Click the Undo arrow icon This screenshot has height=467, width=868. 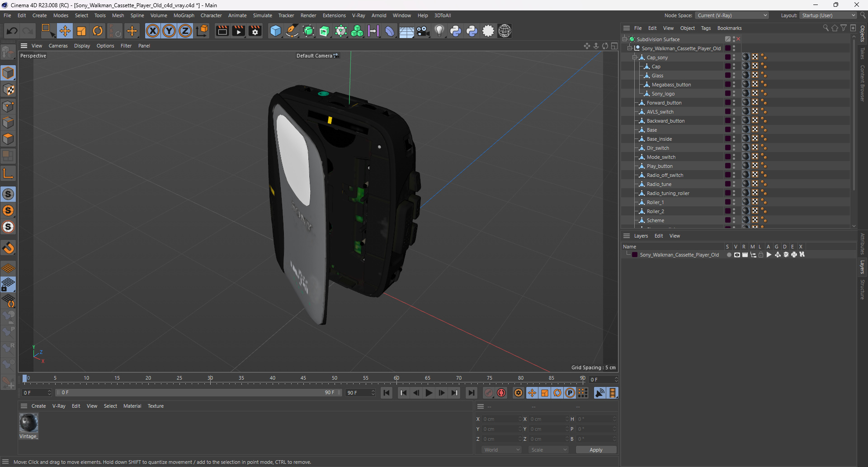click(12, 31)
